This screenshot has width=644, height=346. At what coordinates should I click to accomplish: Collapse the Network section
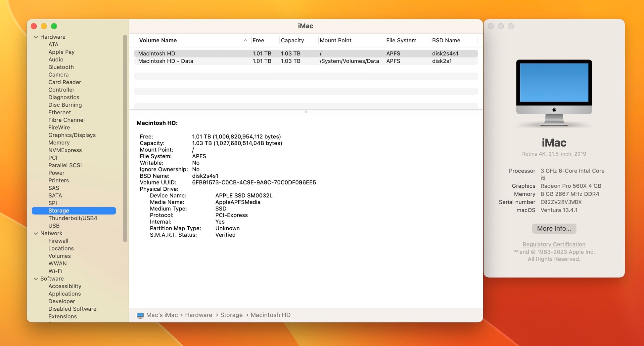pyautogui.click(x=36, y=233)
